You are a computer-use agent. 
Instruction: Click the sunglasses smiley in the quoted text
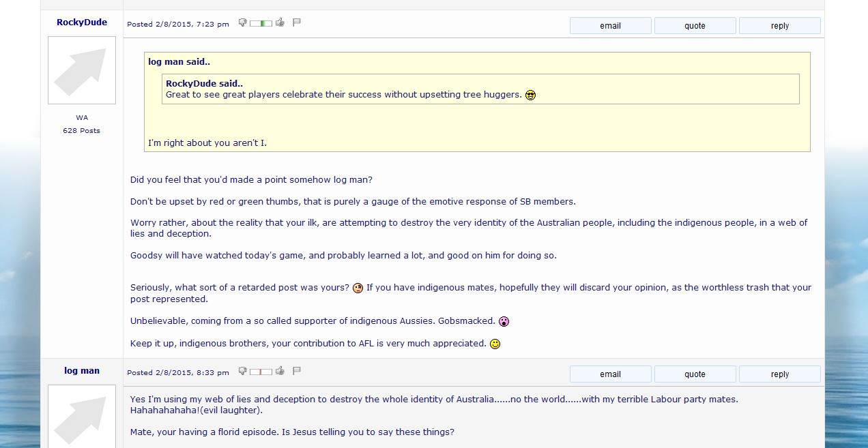point(530,95)
